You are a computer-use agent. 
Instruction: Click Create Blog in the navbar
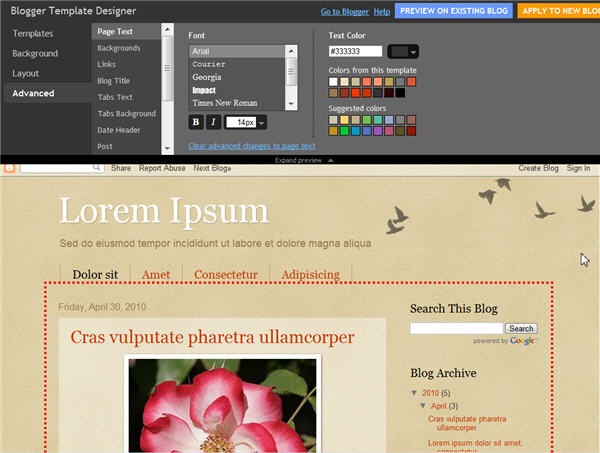click(538, 168)
